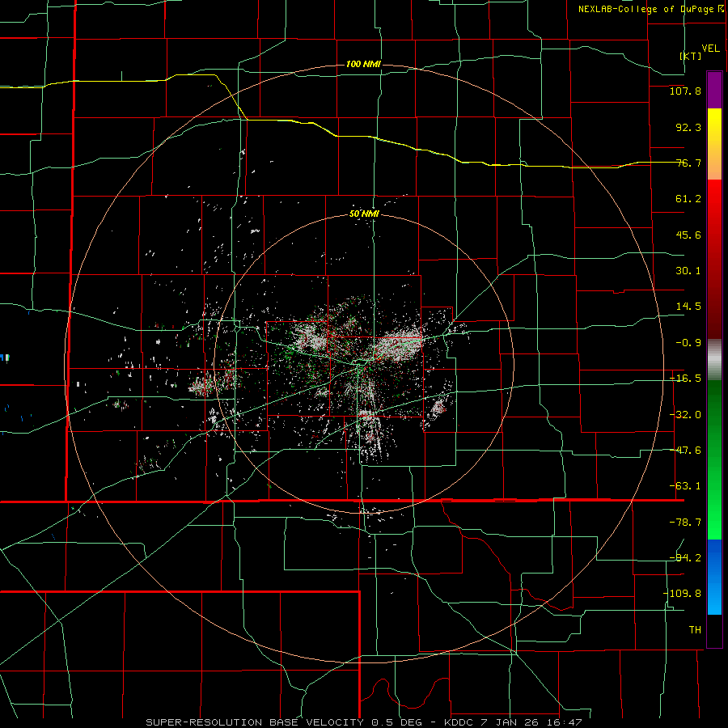
Task: Click the VEL legend title
Action: [x=711, y=49]
